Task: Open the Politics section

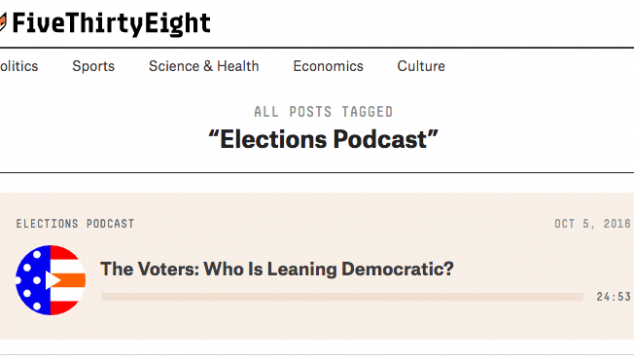Action: coord(19,66)
